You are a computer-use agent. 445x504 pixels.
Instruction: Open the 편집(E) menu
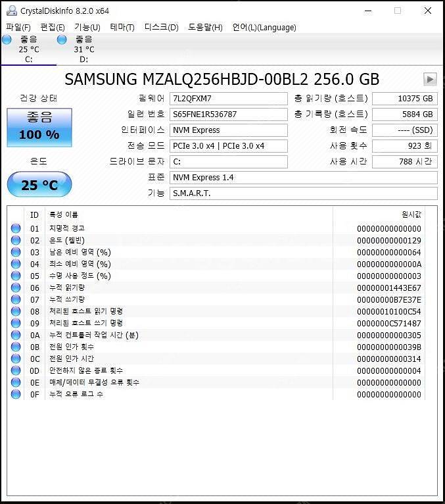click(x=53, y=28)
